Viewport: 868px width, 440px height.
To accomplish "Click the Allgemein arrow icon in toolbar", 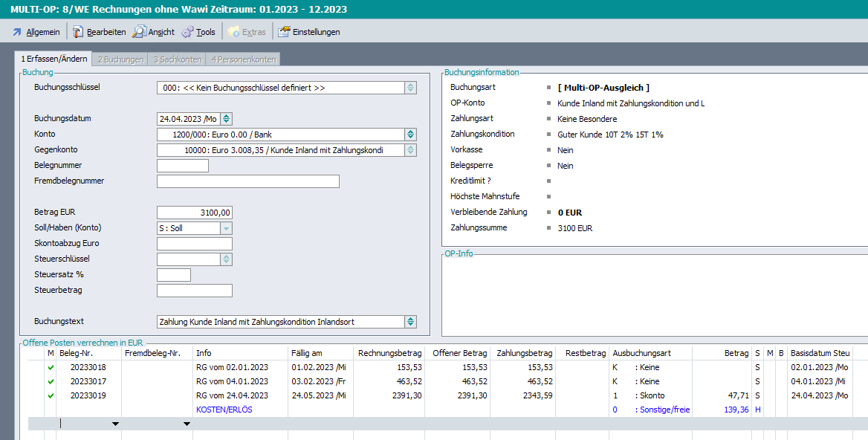I will tap(17, 32).
